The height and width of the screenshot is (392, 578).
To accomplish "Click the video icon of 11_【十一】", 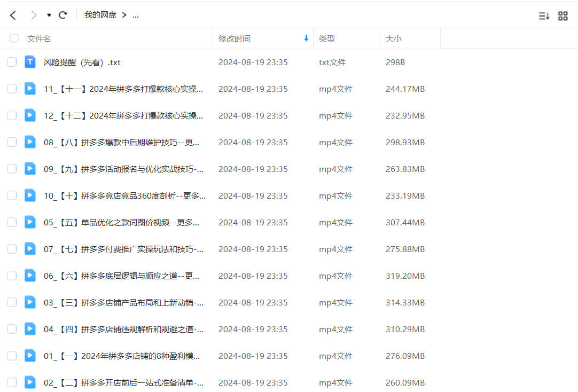I will pos(30,89).
